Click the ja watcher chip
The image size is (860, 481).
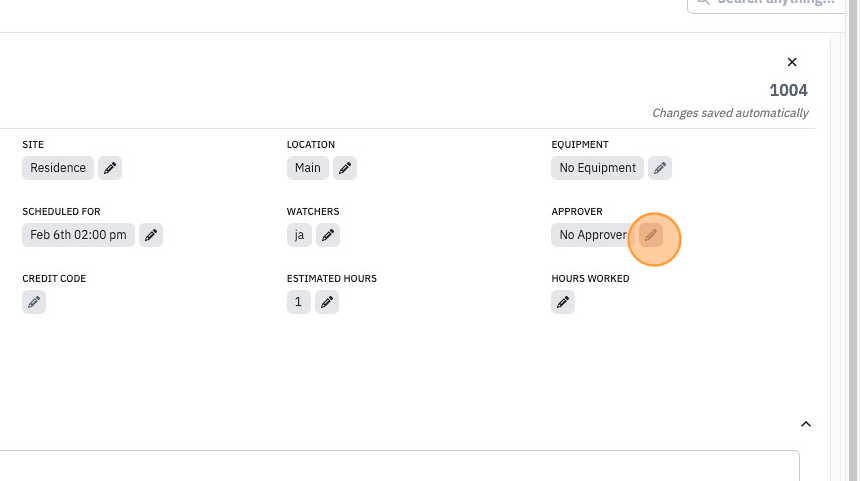[x=299, y=235]
